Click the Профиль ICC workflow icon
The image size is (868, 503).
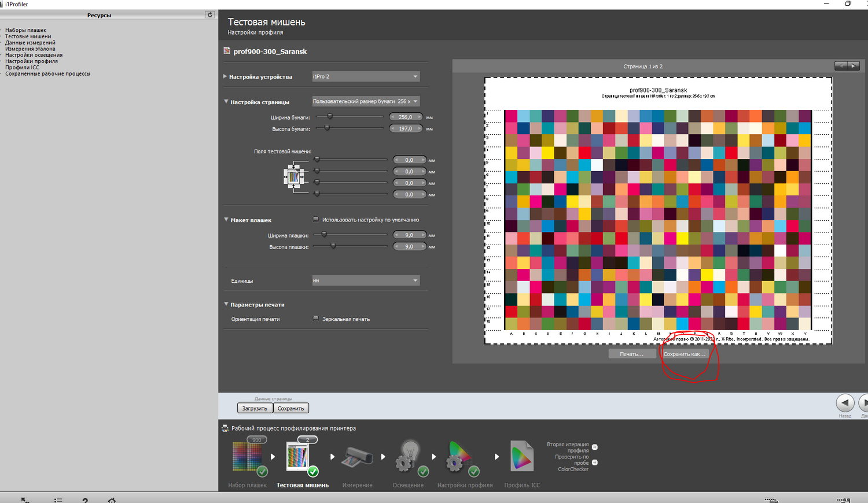point(521,457)
